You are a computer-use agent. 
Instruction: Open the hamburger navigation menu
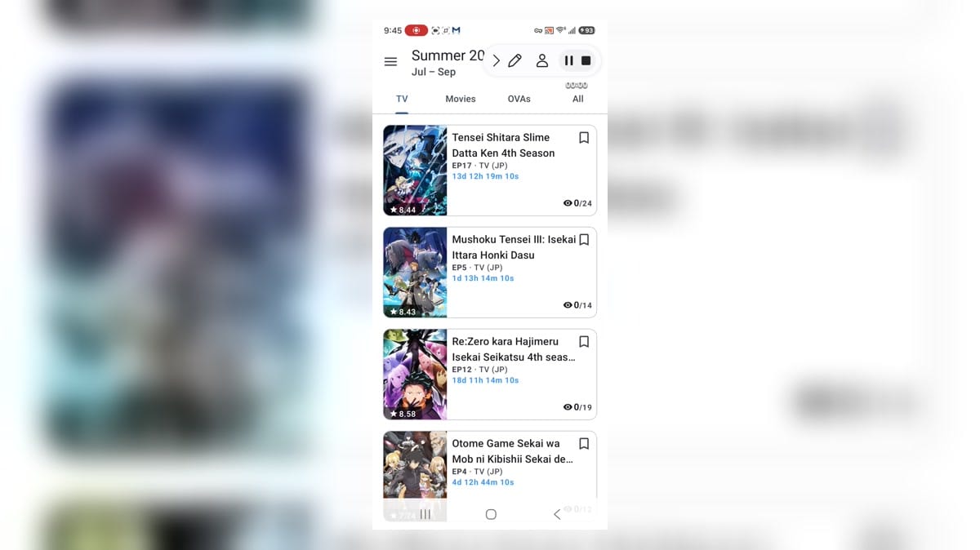coord(390,61)
